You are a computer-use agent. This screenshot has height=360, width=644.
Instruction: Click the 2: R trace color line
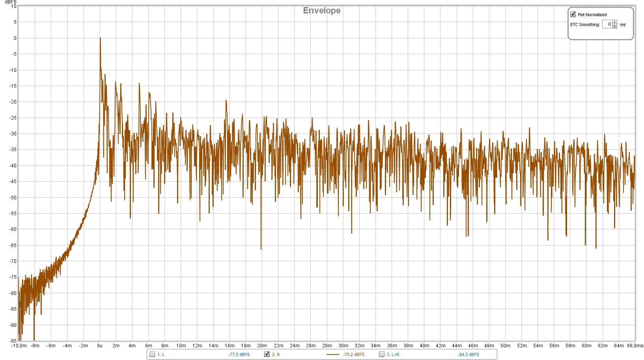[x=333, y=354]
